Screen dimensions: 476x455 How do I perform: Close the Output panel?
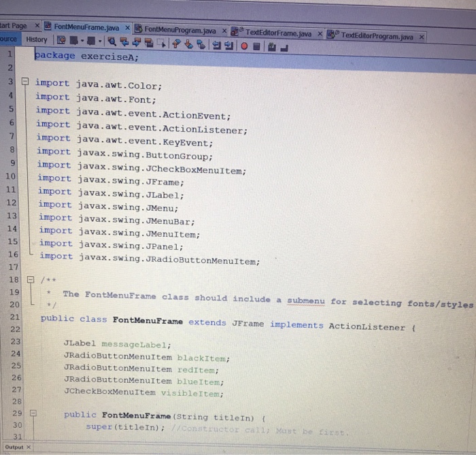(x=29, y=447)
